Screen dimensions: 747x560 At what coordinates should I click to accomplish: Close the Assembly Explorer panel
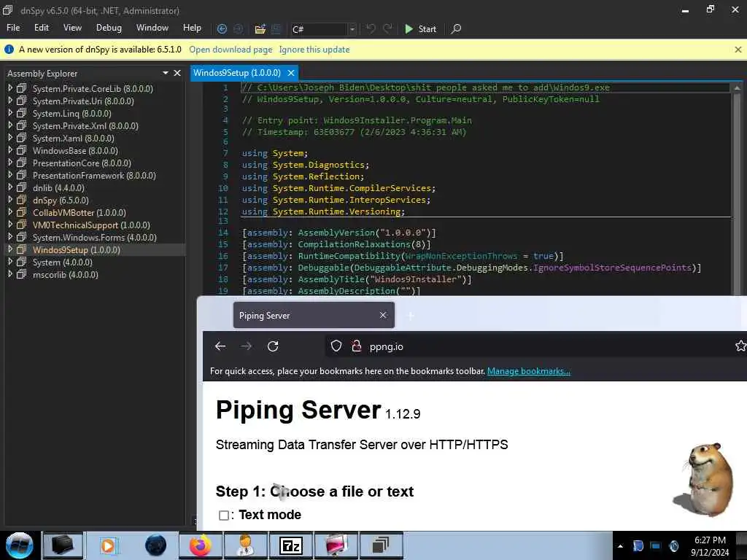[x=177, y=73]
